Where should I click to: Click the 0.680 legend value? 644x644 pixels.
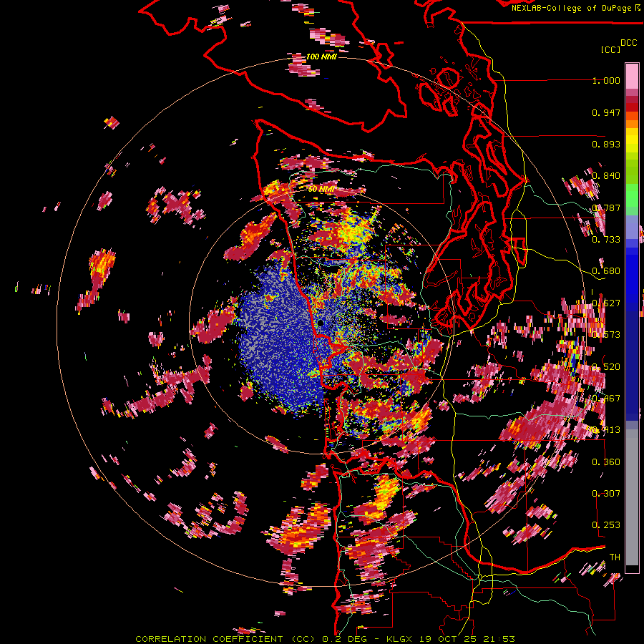pos(606,271)
